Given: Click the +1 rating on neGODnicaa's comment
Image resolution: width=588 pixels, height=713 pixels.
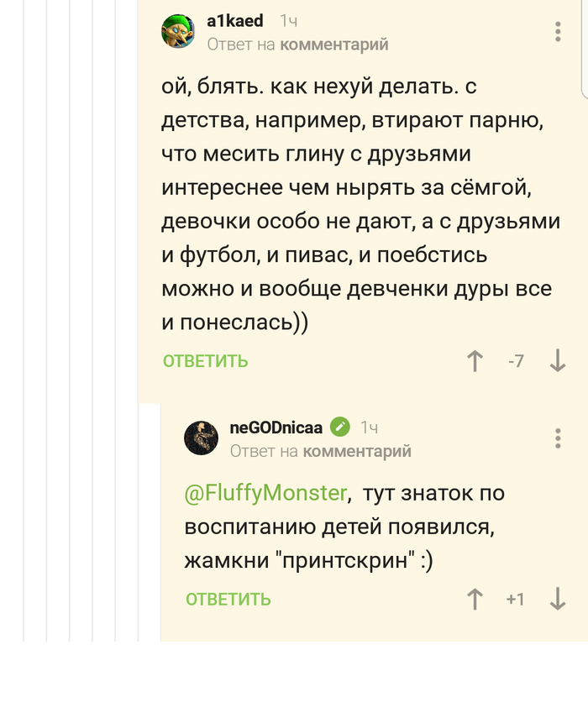Looking at the screenshot, I should pos(515,599).
